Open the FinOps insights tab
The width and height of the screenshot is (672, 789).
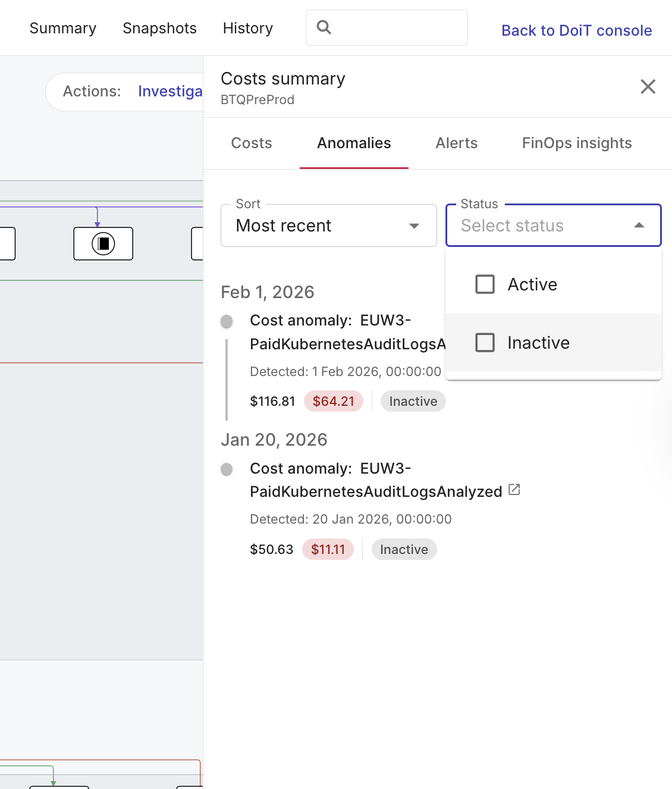click(576, 143)
